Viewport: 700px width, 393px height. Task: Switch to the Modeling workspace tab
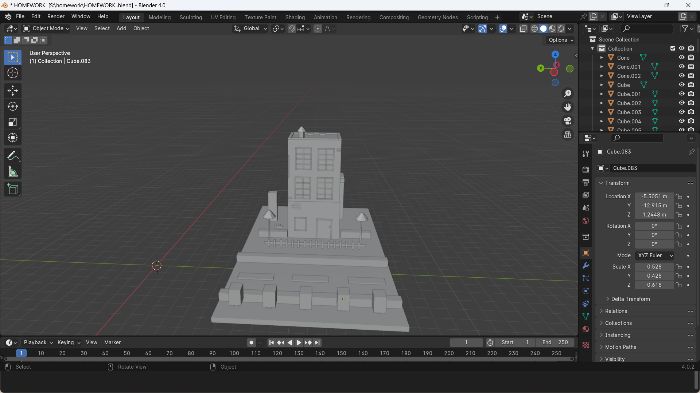coord(159,17)
